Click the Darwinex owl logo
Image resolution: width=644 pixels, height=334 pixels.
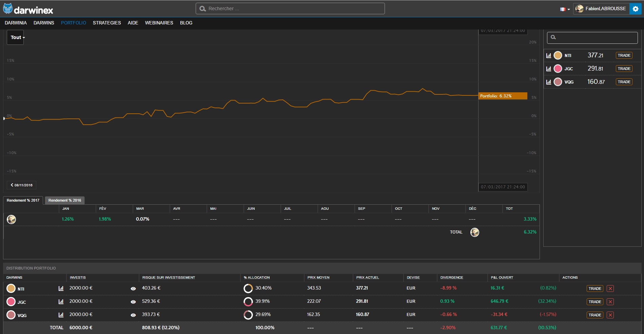pos(7,9)
